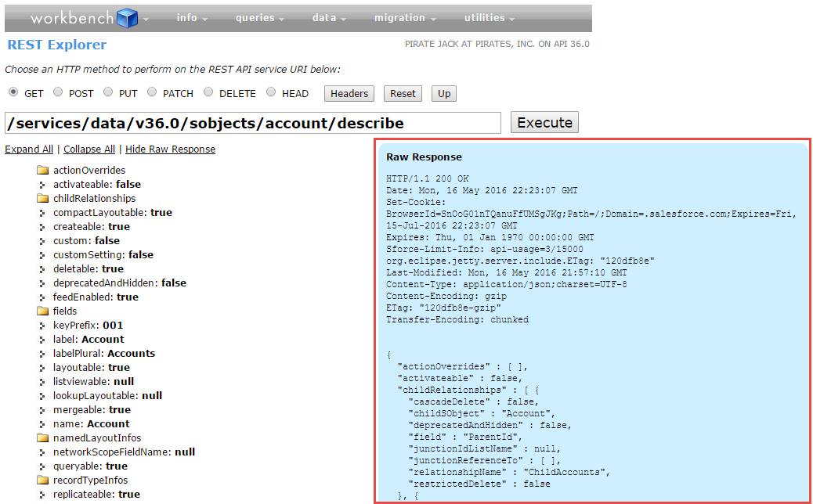
Task: Select the GET method radio button
Action: pos(13,92)
